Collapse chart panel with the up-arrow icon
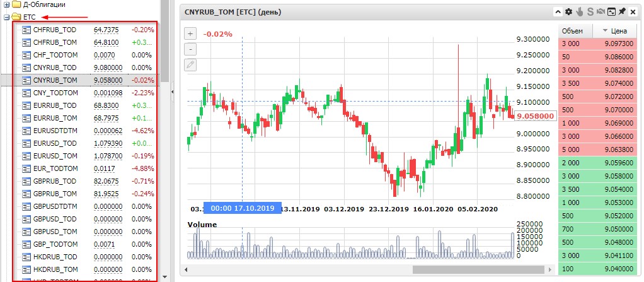644x282 pixels. (x=558, y=12)
